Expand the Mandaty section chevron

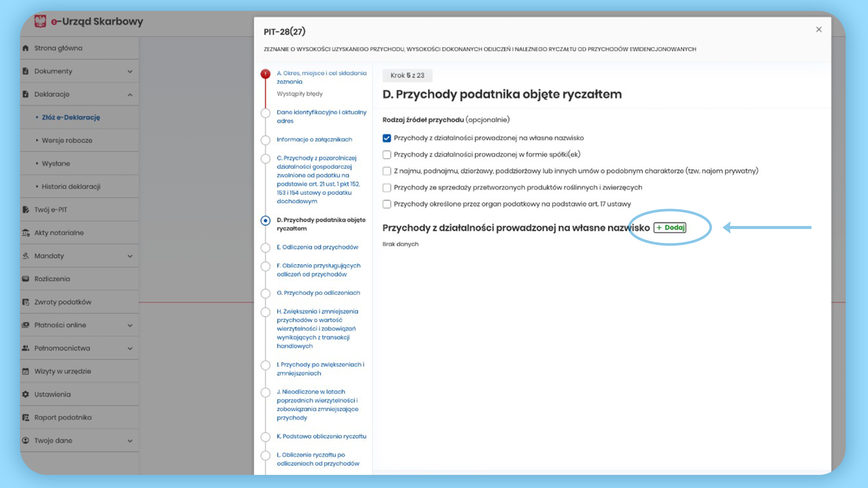click(x=130, y=256)
